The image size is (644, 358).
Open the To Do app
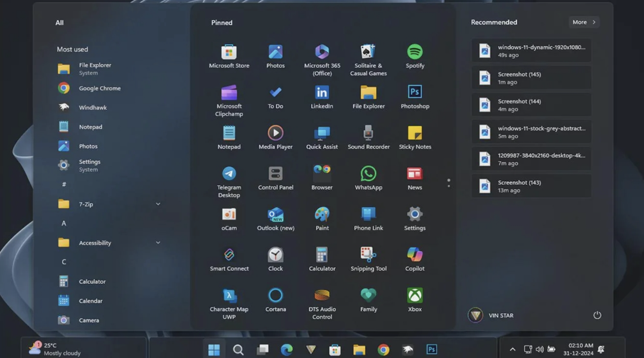[x=275, y=97]
